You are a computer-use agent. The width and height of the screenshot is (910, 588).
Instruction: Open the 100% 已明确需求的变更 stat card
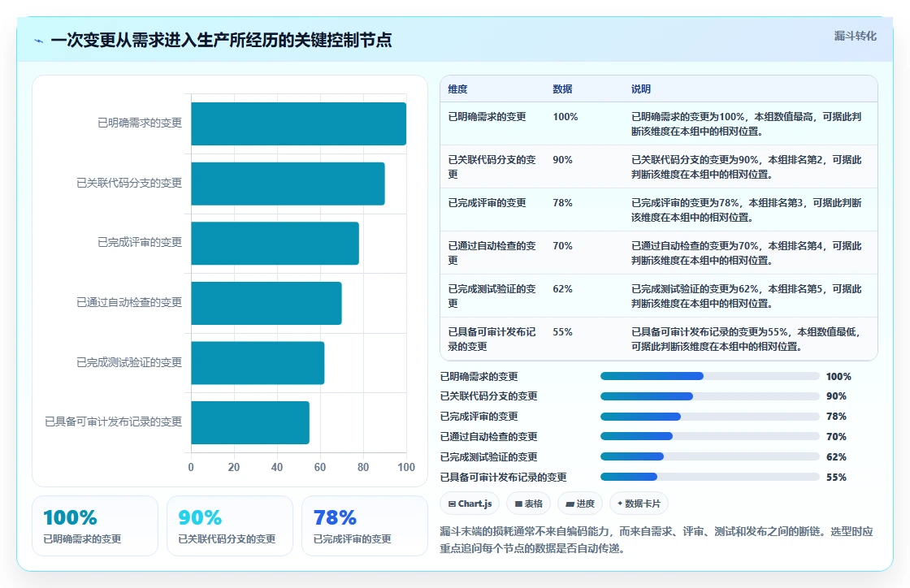point(95,526)
